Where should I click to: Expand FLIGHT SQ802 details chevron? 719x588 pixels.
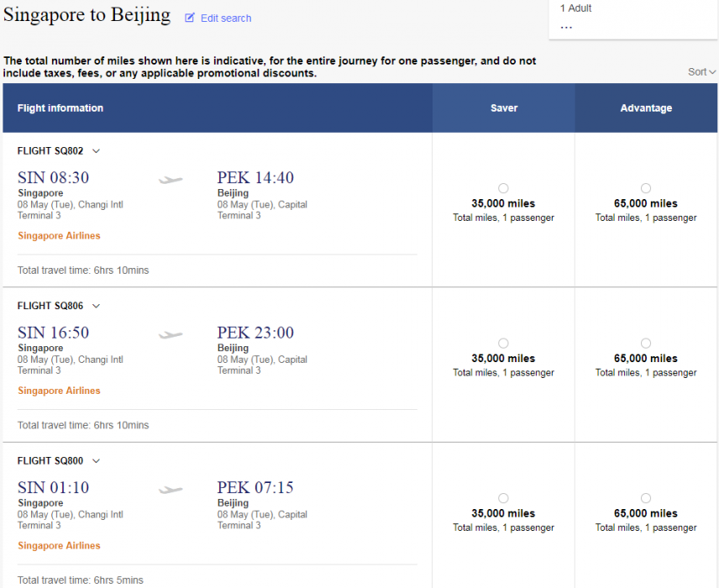[96, 151]
